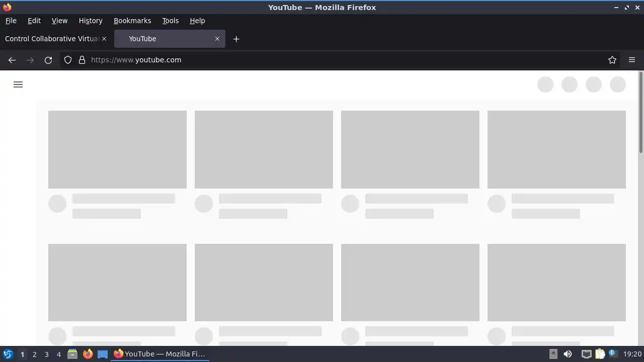Open the volume control tray icon
644x362 pixels.
pos(568,354)
